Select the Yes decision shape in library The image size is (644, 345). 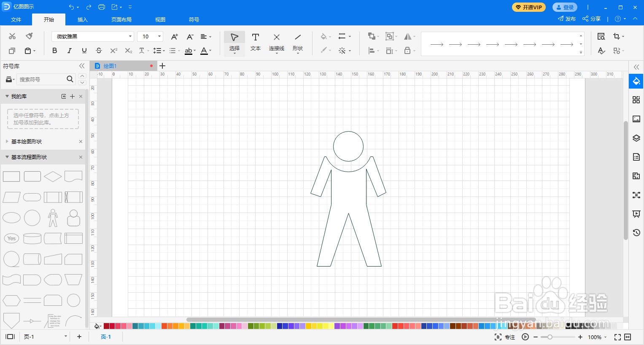pos(11,238)
